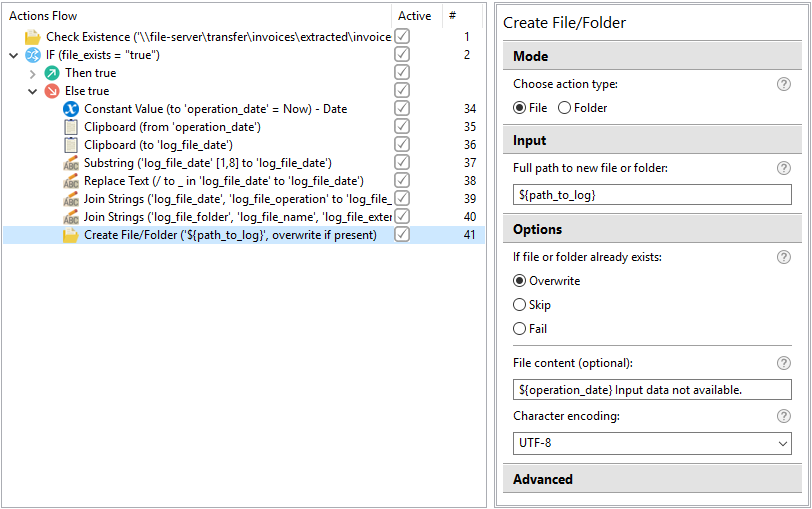Collapse the Options section header

pyautogui.click(x=652, y=229)
